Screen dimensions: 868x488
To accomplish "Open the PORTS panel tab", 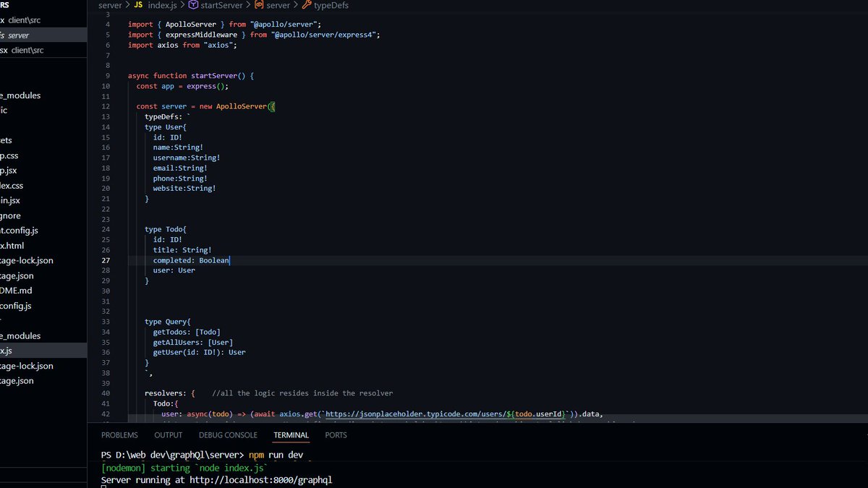I will (336, 435).
